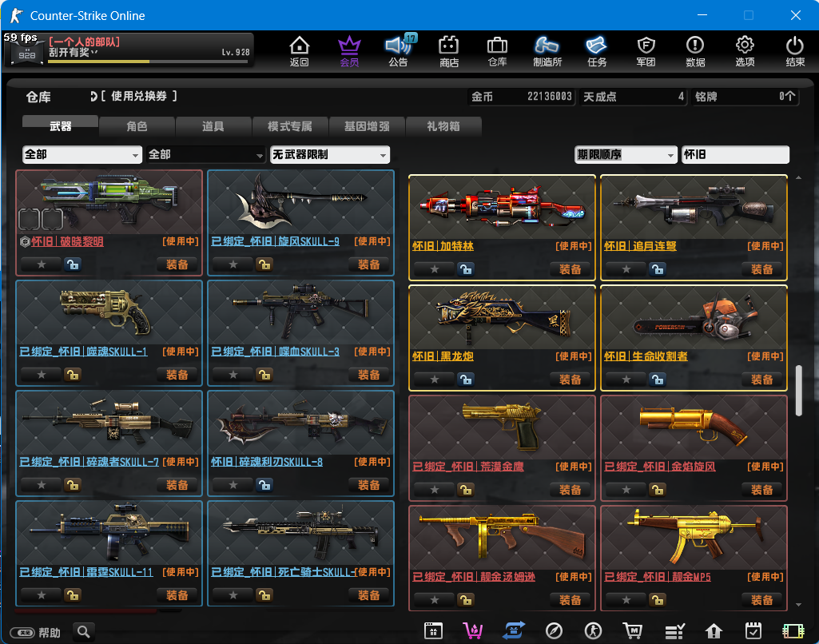Screen dimensions: 819x644
Task: Toggle the lock on 怀旧|破晓黎明
Action: [x=73, y=264]
